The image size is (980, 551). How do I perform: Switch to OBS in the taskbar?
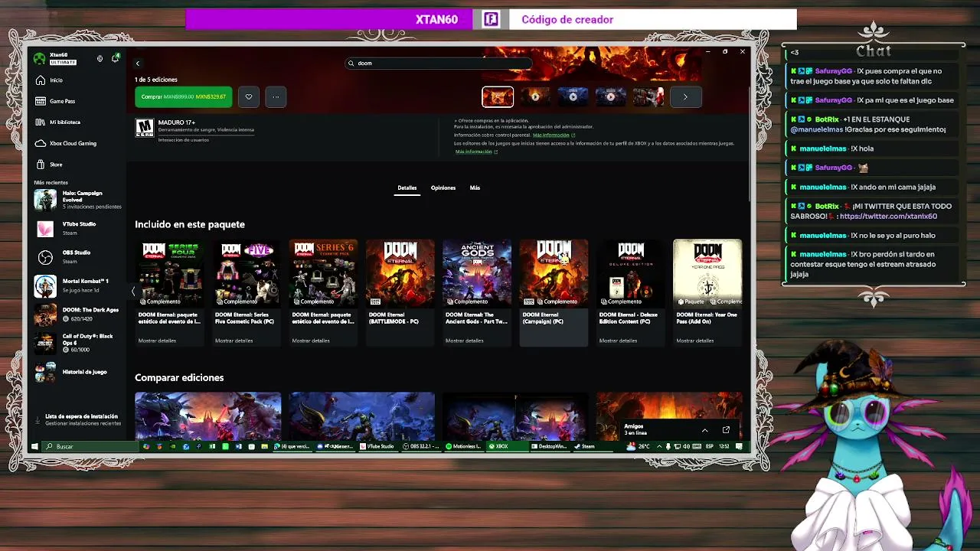(x=421, y=446)
